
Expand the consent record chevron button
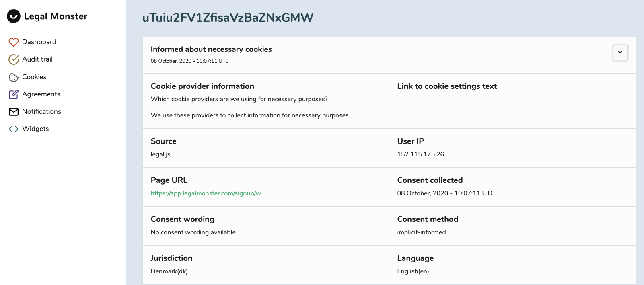[x=620, y=52]
